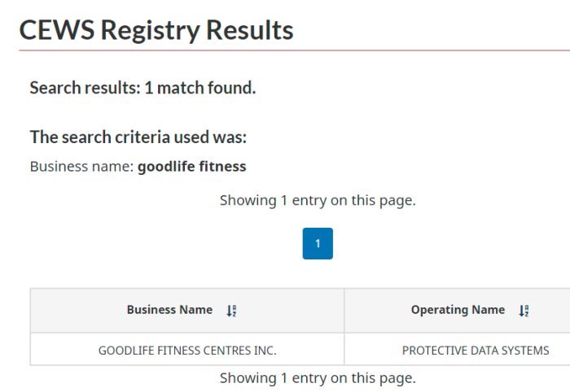Click the word 'Results' in the page title

pyautogui.click(x=250, y=30)
